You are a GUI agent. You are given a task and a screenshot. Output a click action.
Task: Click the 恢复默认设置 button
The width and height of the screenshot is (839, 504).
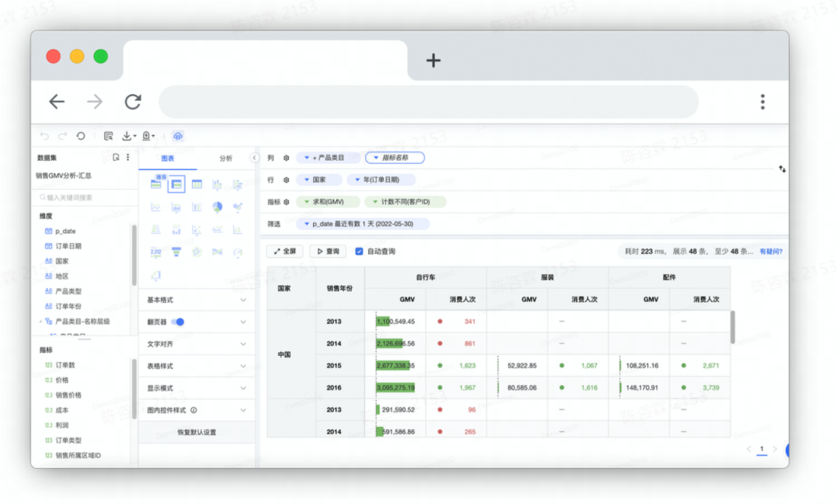point(197,432)
